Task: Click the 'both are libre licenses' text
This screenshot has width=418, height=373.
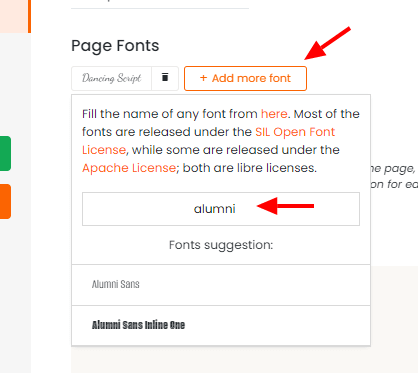Action: [x=249, y=168]
